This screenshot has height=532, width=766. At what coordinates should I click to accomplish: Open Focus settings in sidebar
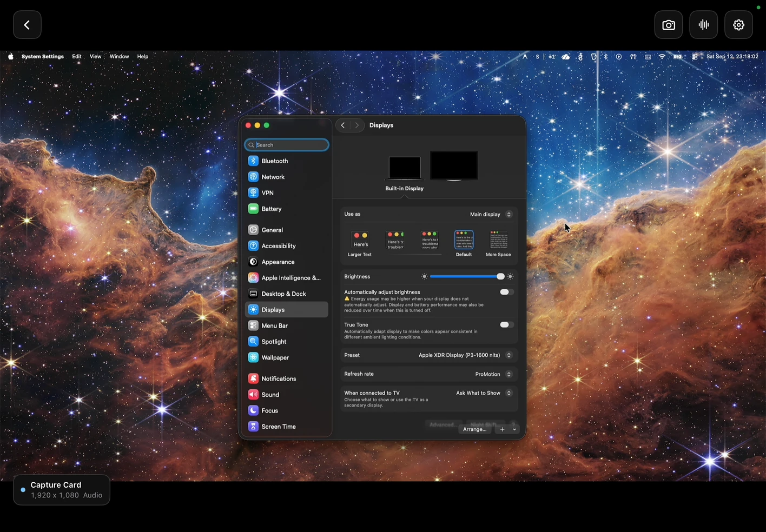click(286, 410)
